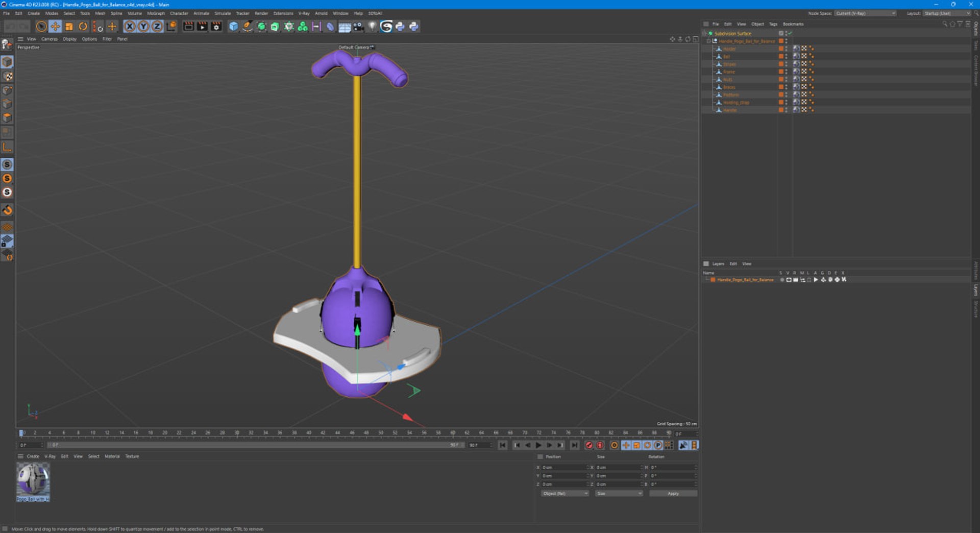980x533 pixels.
Task: Click the Spline Pen tool icon
Action: click(247, 27)
